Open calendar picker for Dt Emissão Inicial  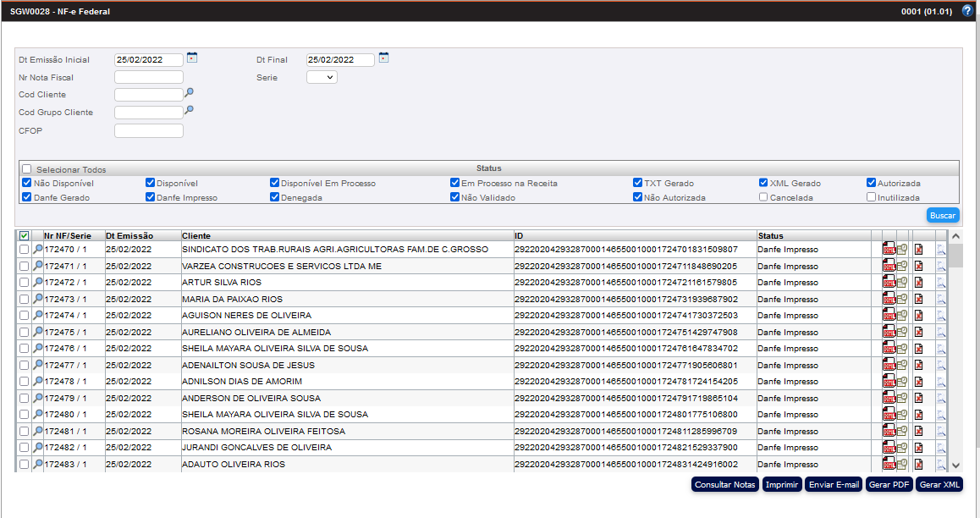tap(192, 58)
